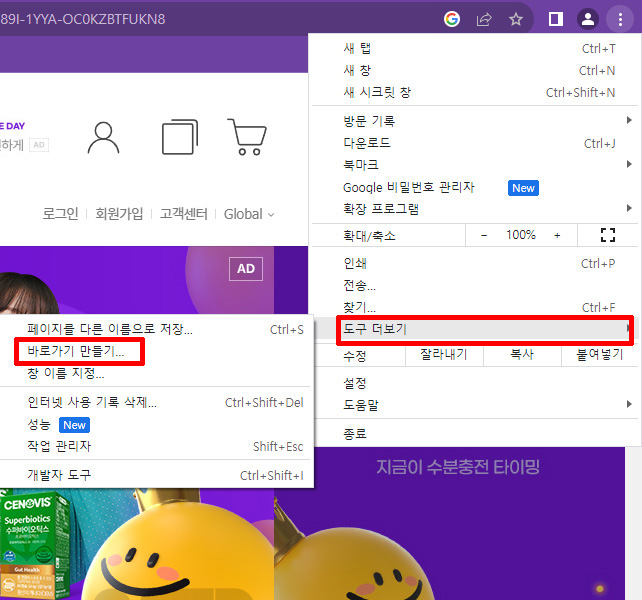
Task: Click the three-dot Chrome menu button
Action: point(620,19)
